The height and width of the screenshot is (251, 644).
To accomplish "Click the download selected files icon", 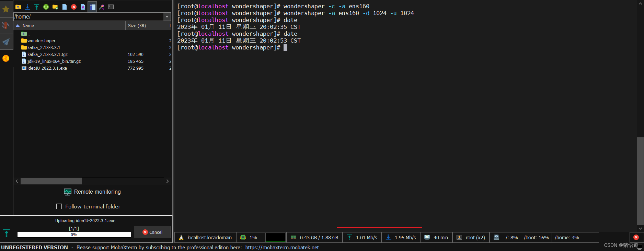I will coord(27,7).
